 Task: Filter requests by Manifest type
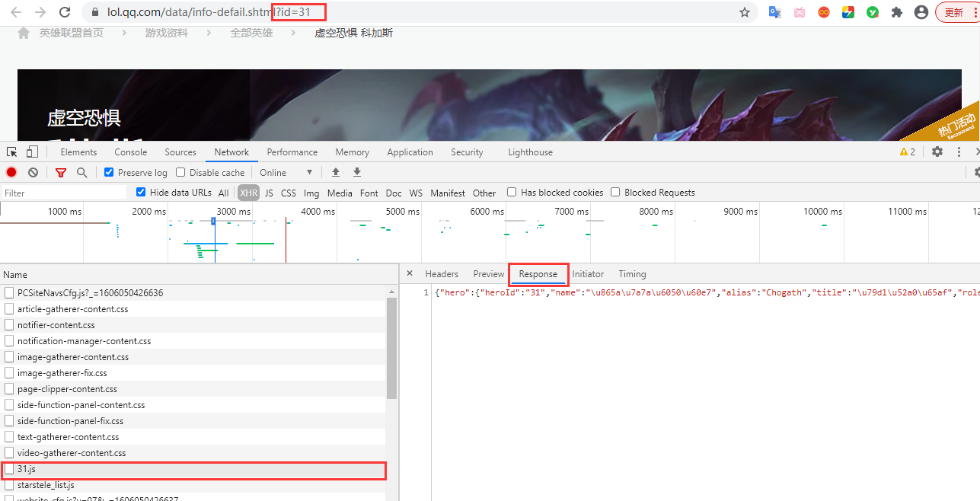click(x=448, y=193)
